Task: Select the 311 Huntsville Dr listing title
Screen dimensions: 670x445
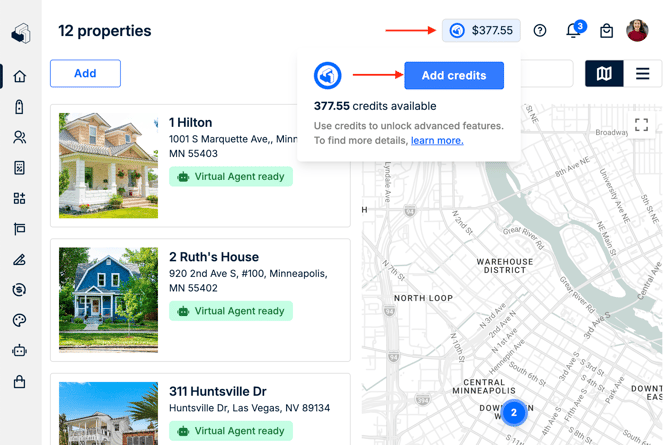Action: (223, 391)
